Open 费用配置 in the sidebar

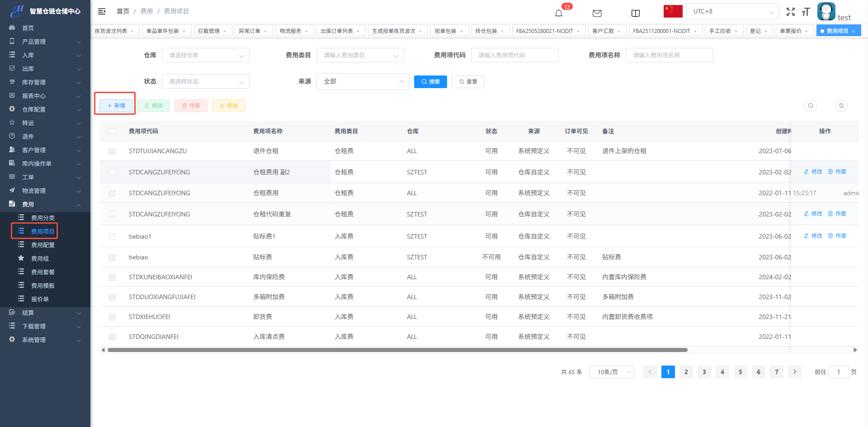click(42, 245)
